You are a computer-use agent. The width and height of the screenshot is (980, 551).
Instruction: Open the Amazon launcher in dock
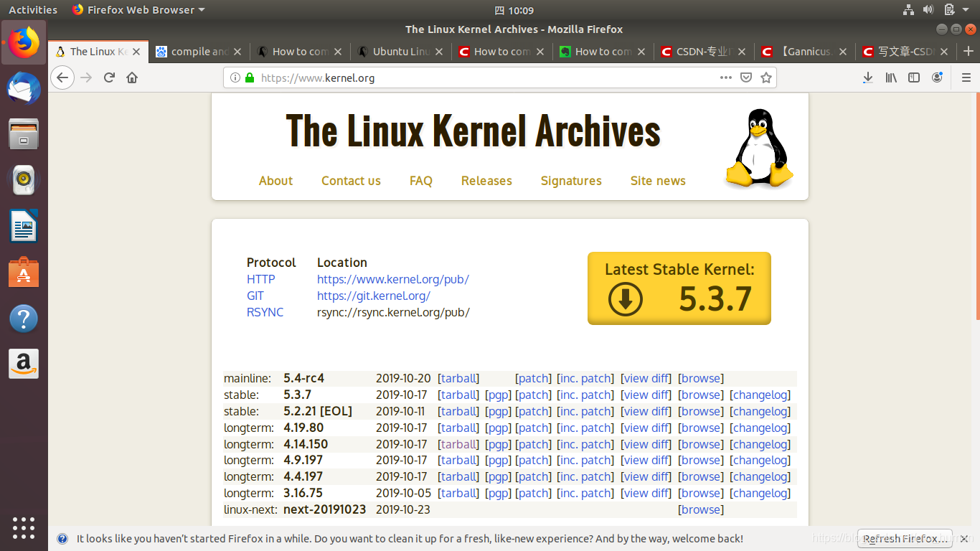pos(24,364)
